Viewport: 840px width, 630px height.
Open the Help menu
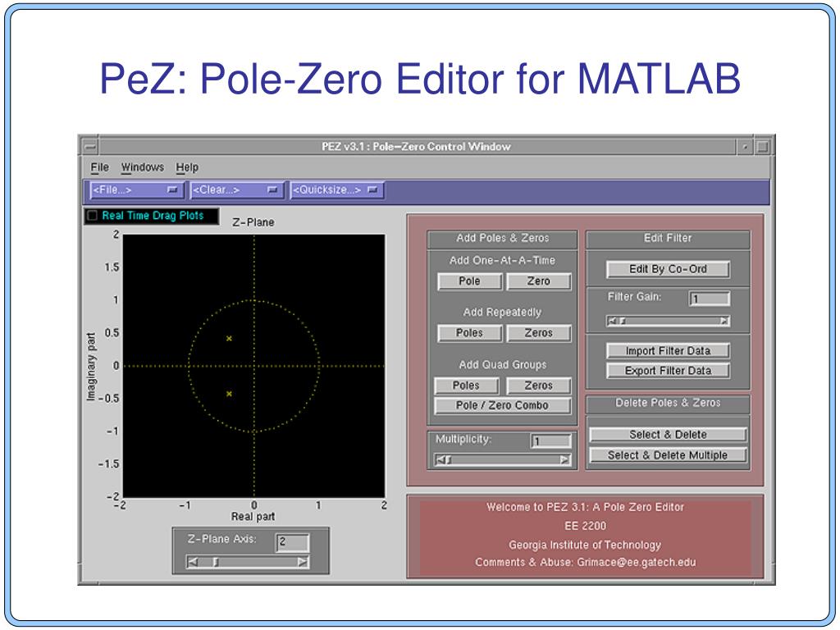(x=187, y=167)
